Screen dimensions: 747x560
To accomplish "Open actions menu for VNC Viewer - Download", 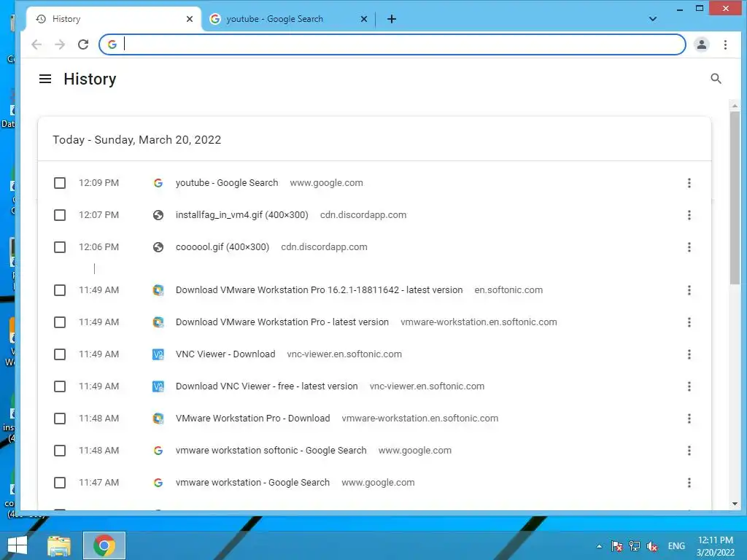I will [x=689, y=354].
